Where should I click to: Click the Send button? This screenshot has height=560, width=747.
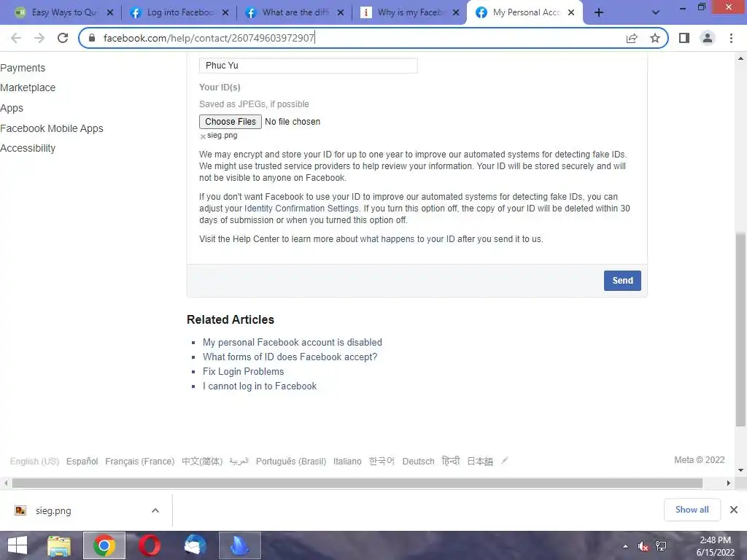point(622,281)
